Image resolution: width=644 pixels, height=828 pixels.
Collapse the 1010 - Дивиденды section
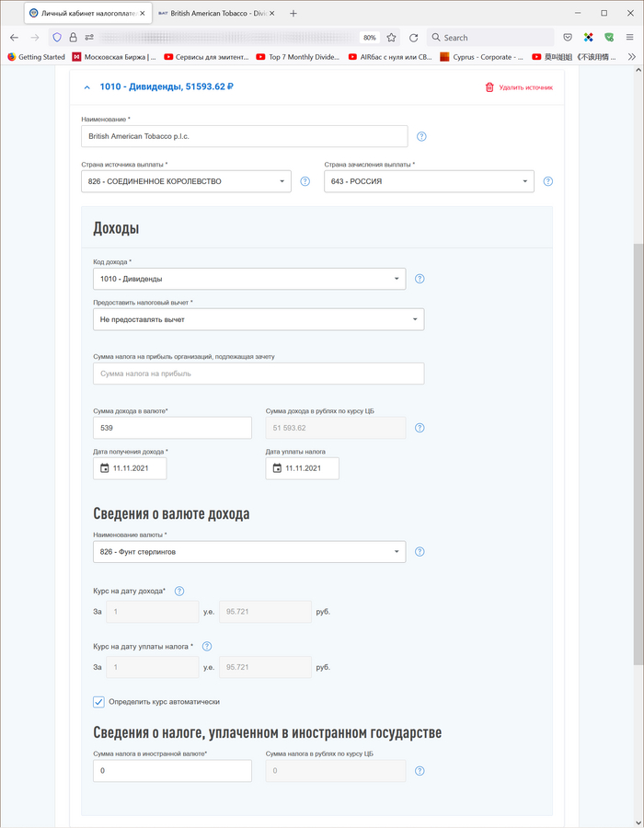[87, 87]
